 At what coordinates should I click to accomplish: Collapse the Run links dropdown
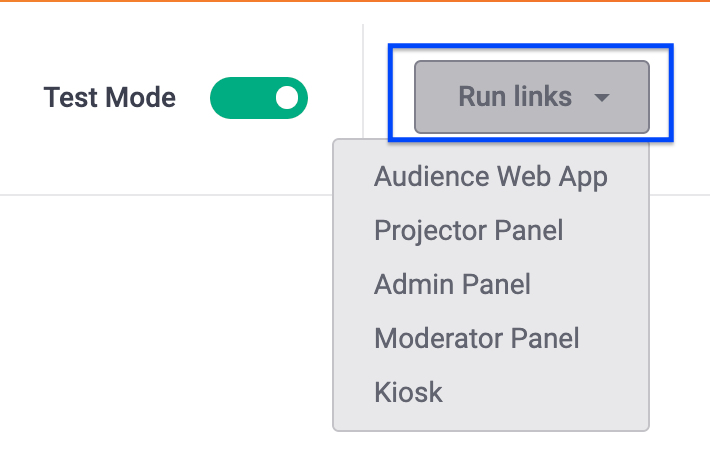[532, 97]
